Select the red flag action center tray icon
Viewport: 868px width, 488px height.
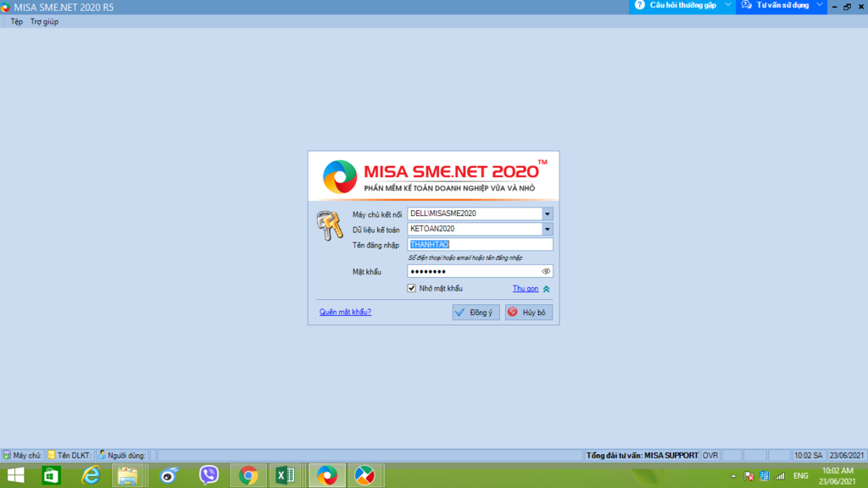point(749,476)
